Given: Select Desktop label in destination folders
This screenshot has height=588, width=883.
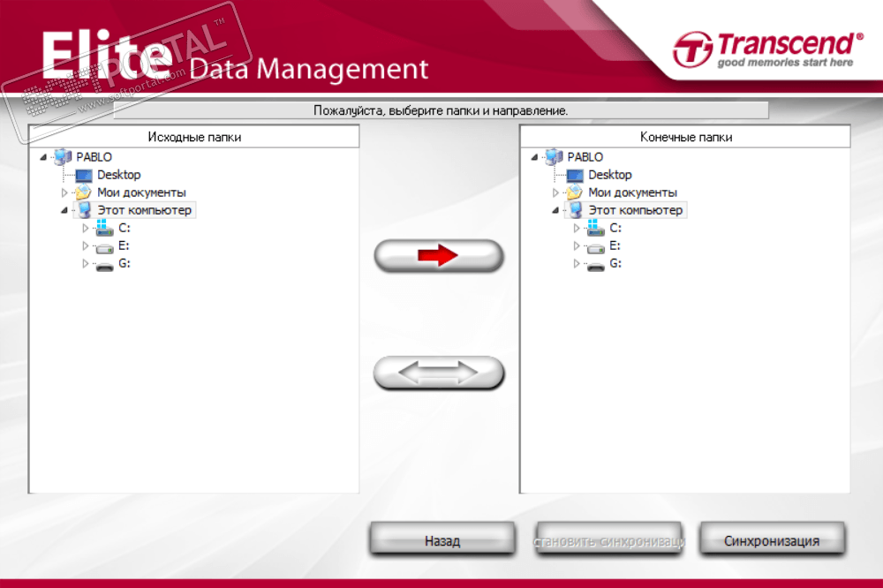Looking at the screenshot, I should click(610, 175).
